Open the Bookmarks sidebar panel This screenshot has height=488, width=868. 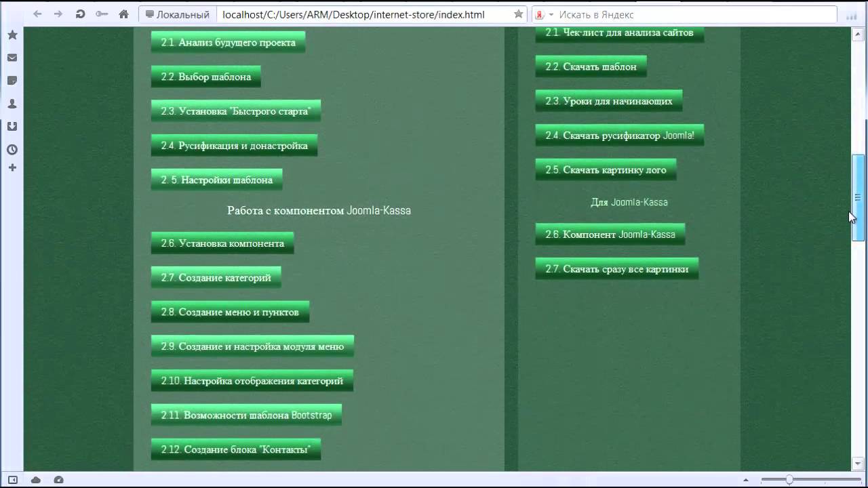pos(12,35)
